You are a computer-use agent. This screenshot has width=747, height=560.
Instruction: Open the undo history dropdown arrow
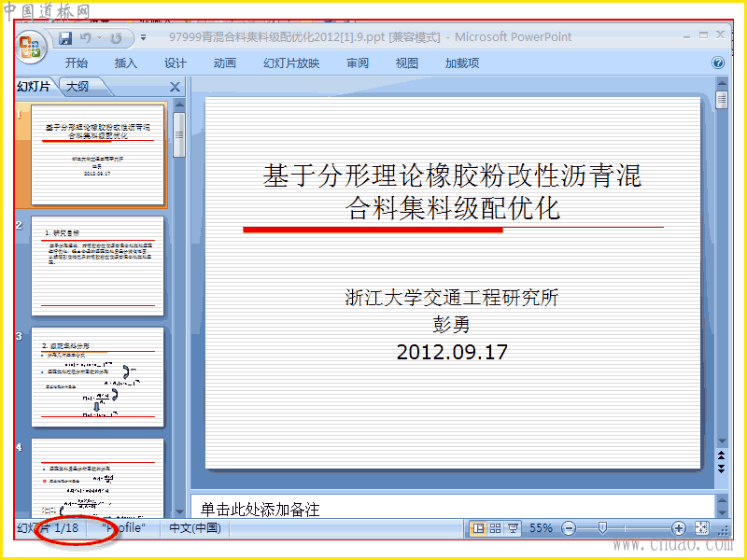click(100, 37)
